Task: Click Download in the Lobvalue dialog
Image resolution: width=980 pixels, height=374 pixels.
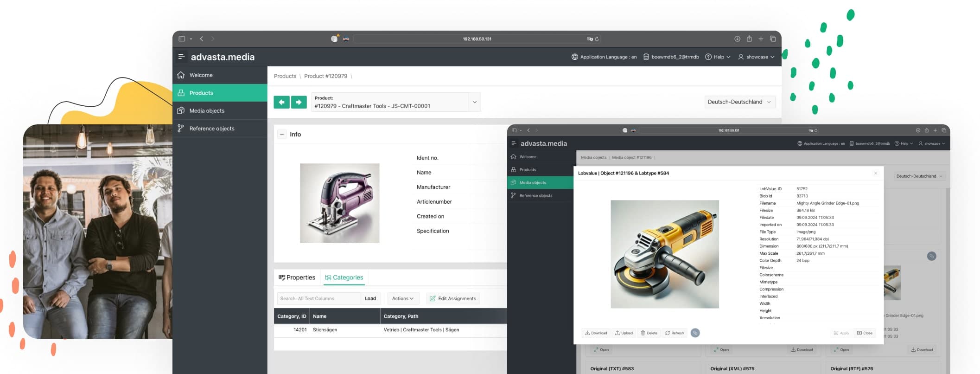Action: [x=596, y=333]
